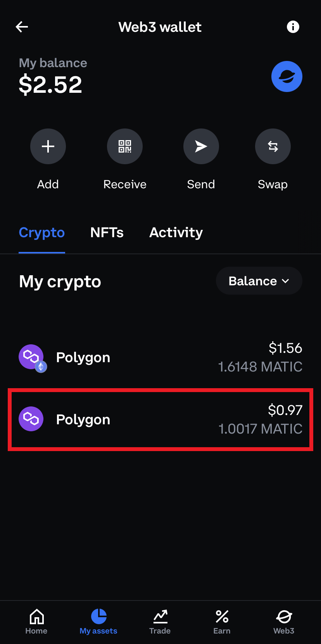This screenshot has height=644, width=321.
Task: Tap the Swap arrows icon
Action: pos(273,146)
